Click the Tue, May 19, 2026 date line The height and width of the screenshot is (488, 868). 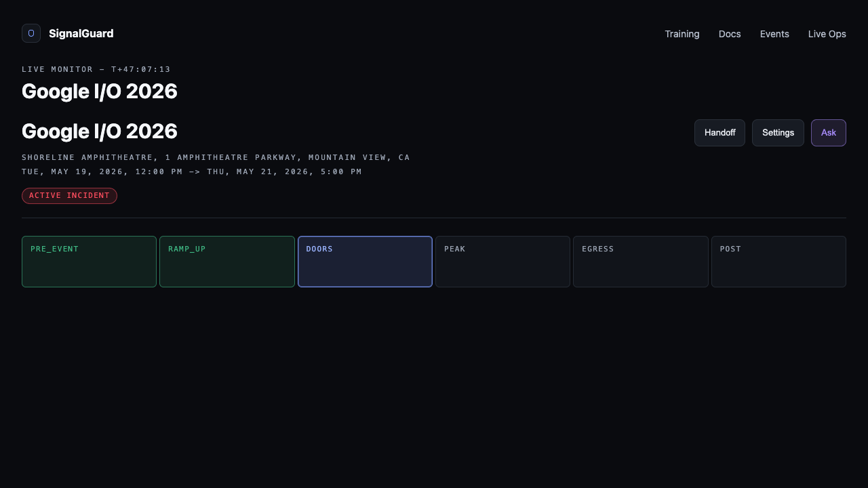tap(192, 171)
